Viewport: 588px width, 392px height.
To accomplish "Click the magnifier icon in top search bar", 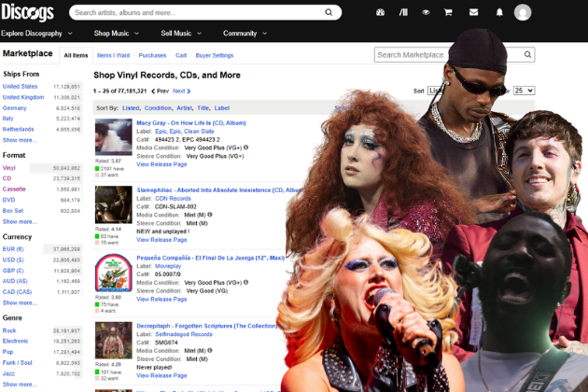I will pos(329,13).
